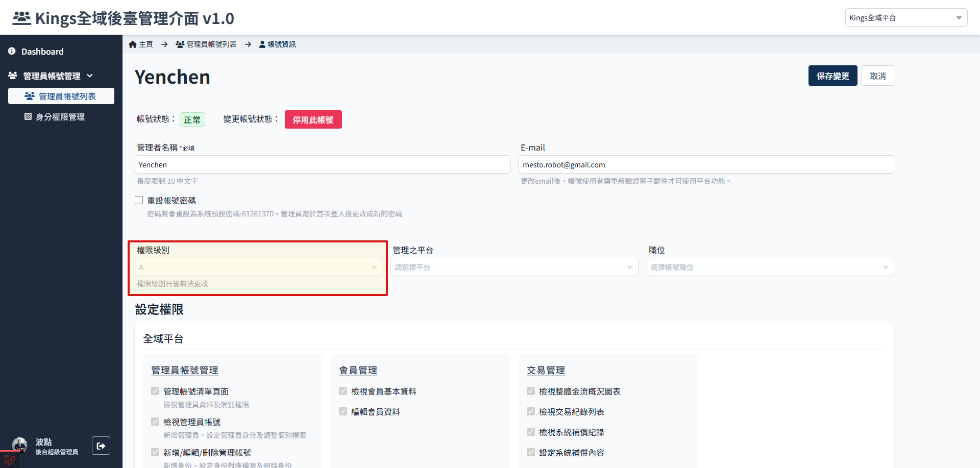Click the Kings header people logo icon
This screenshot has width=980, height=468.
[x=22, y=18]
